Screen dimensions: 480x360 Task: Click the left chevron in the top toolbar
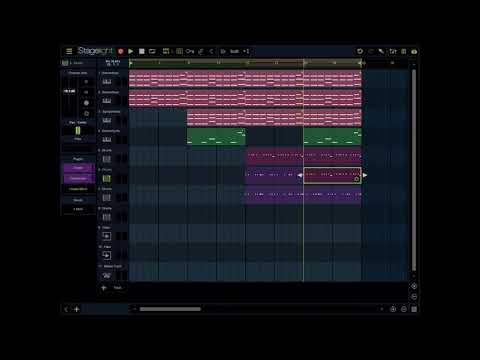point(211,51)
